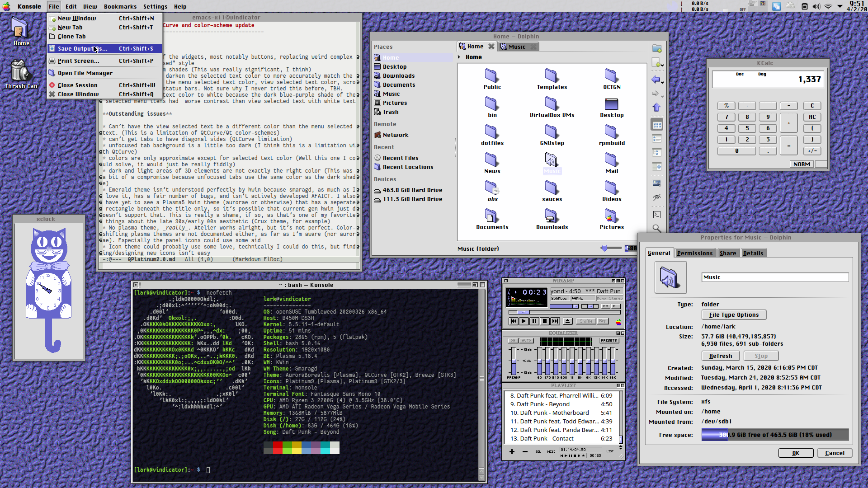Toggle the equalizer AUTO button
The width and height of the screenshot is (868, 488).
[526, 341]
